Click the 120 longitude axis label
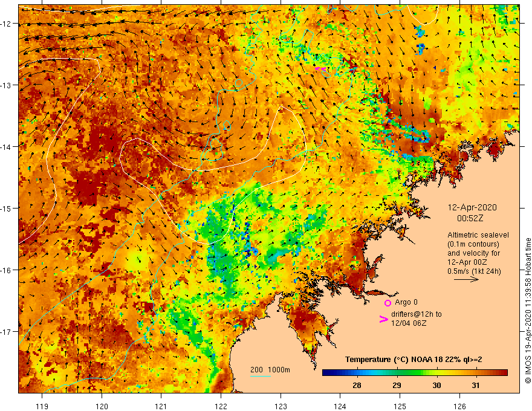532x411 pixels. pyautogui.click(x=102, y=406)
